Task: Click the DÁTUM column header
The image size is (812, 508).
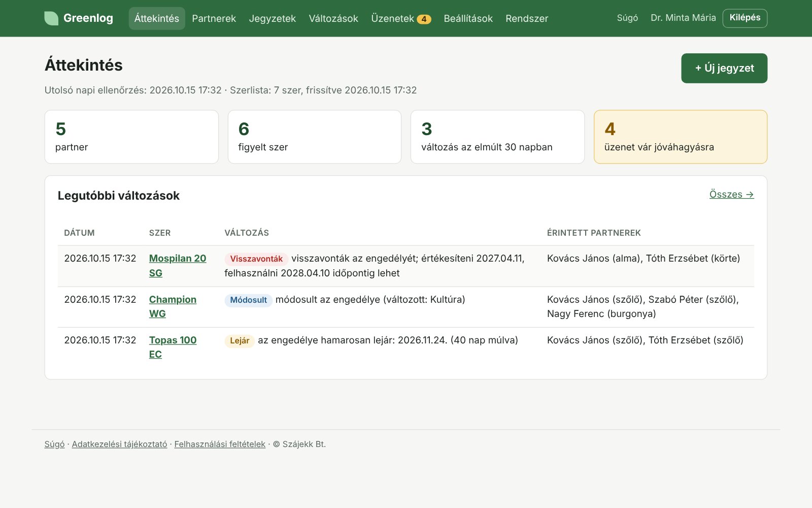Action: [x=79, y=233]
